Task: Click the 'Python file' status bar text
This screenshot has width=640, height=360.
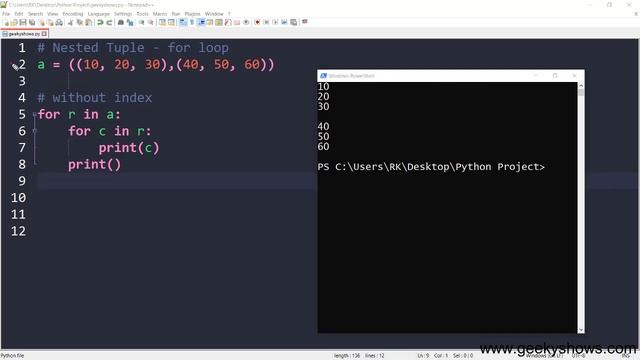Action: pos(12,356)
